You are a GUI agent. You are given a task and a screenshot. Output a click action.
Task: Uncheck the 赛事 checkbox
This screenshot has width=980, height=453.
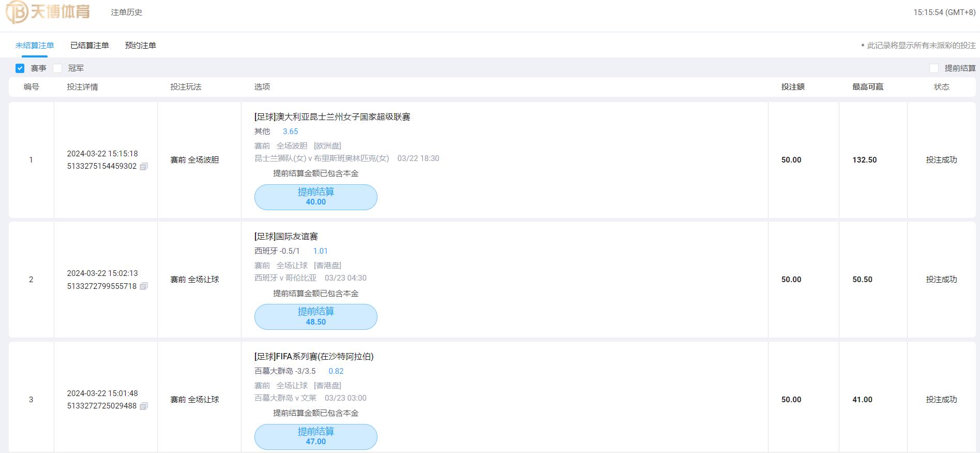click(x=20, y=68)
